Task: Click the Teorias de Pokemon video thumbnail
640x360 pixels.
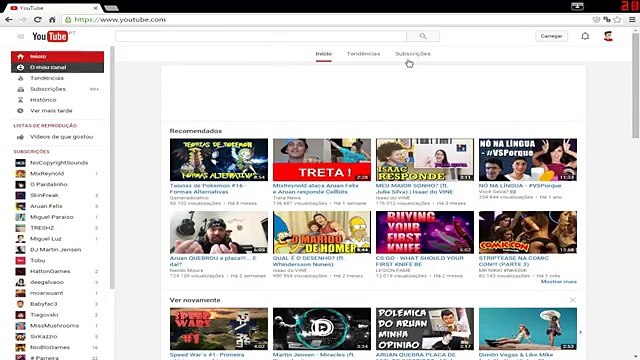Action: click(219, 160)
